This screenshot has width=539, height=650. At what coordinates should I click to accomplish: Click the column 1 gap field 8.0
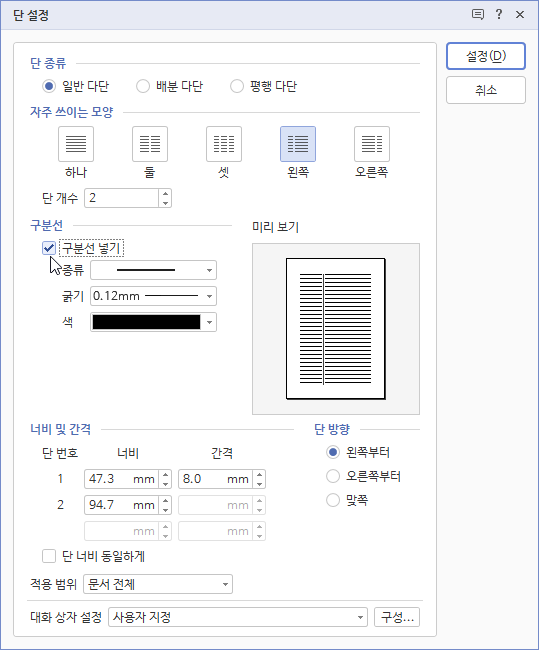pyautogui.click(x=216, y=479)
